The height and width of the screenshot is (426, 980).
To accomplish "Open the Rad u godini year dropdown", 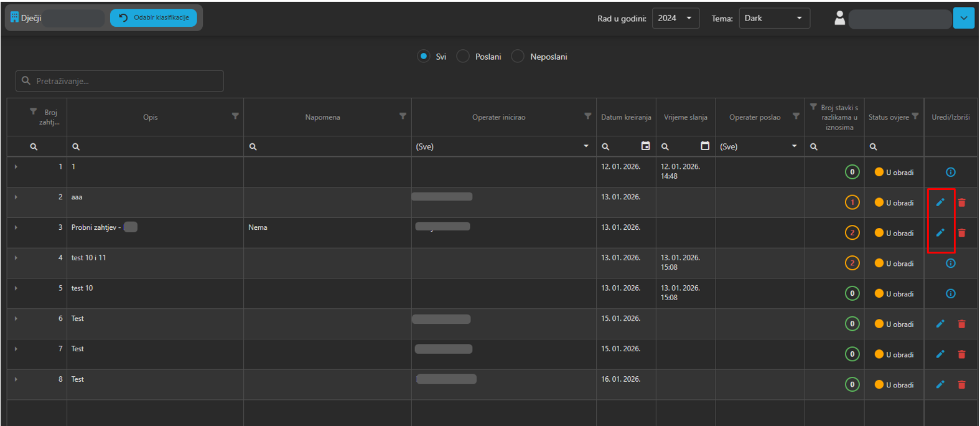I will (675, 18).
